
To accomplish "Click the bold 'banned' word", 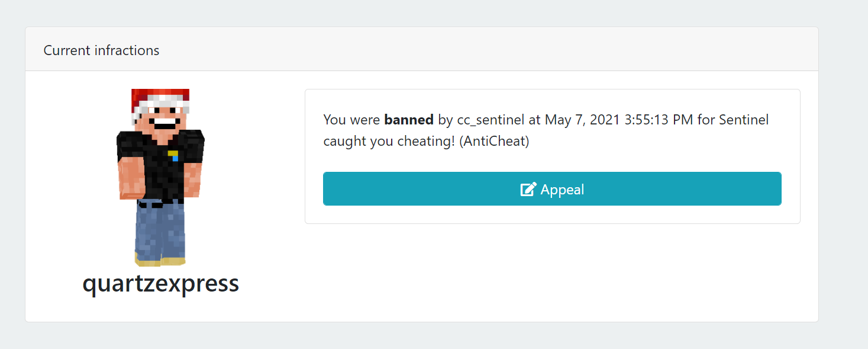I will (409, 120).
